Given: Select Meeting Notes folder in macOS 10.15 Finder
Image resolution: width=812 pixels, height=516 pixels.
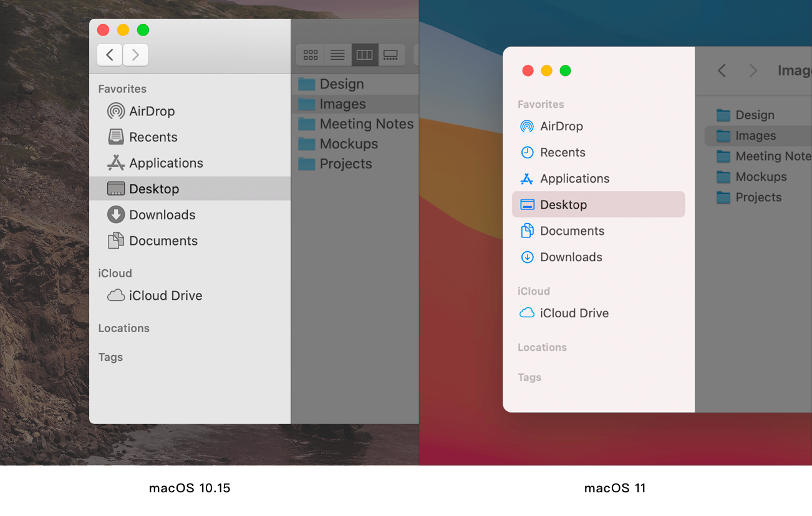Looking at the screenshot, I should (x=355, y=124).
